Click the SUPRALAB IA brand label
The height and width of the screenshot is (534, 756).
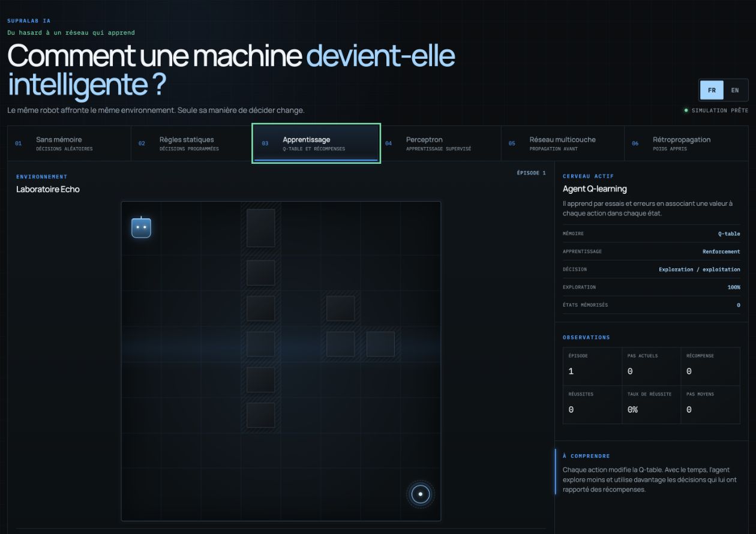29,21
